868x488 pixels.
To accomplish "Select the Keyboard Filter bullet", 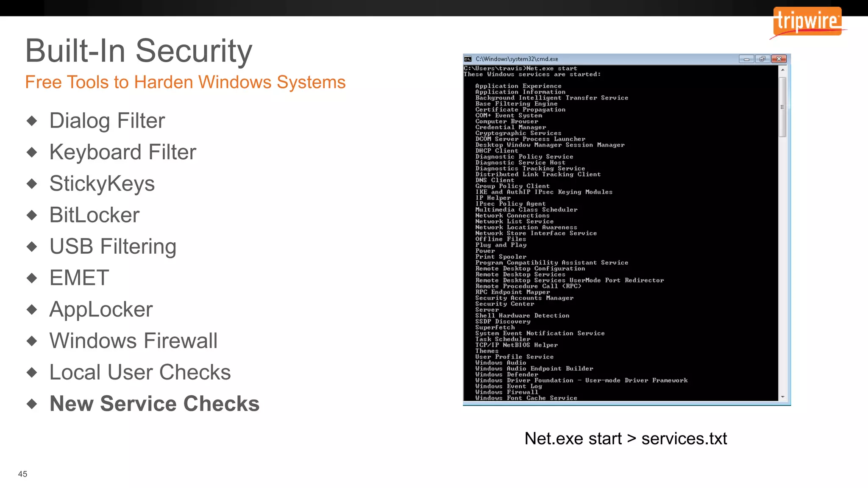I will click(123, 152).
